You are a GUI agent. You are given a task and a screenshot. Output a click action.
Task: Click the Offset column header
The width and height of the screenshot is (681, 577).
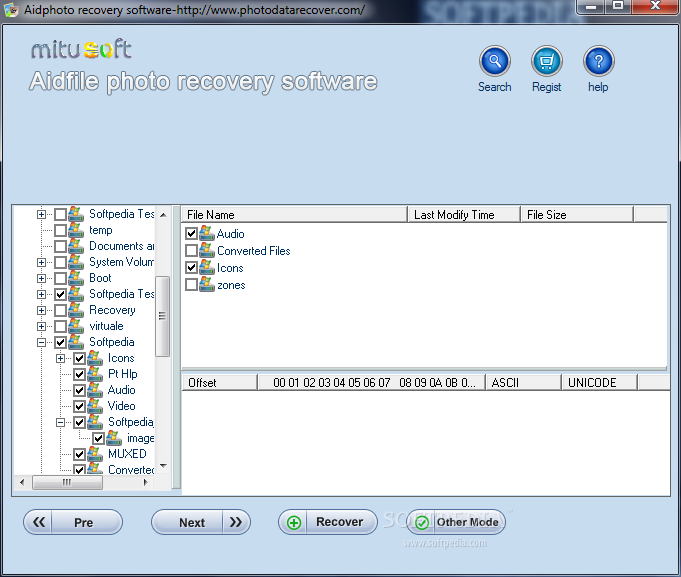point(220,382)
